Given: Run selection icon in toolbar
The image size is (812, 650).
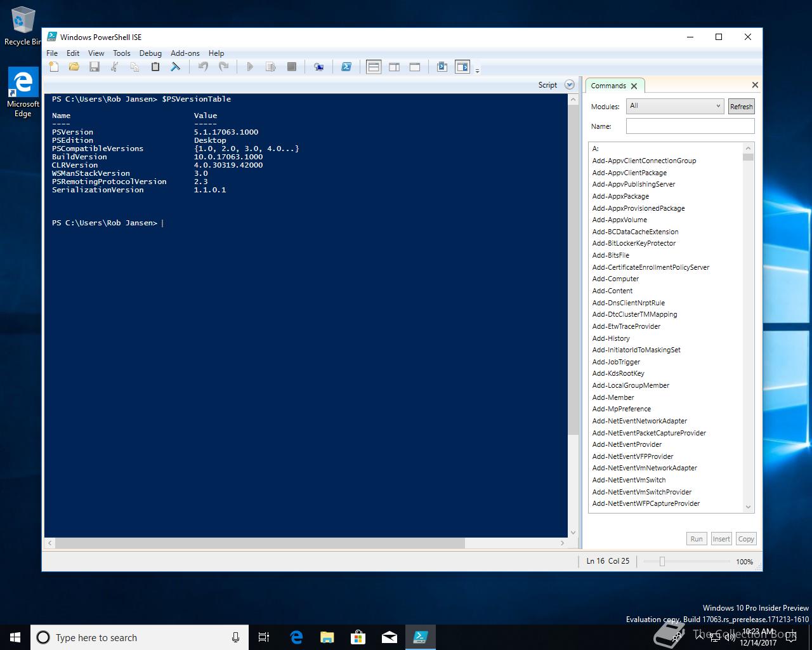Looking at the screenshot, I should (271, 67).
